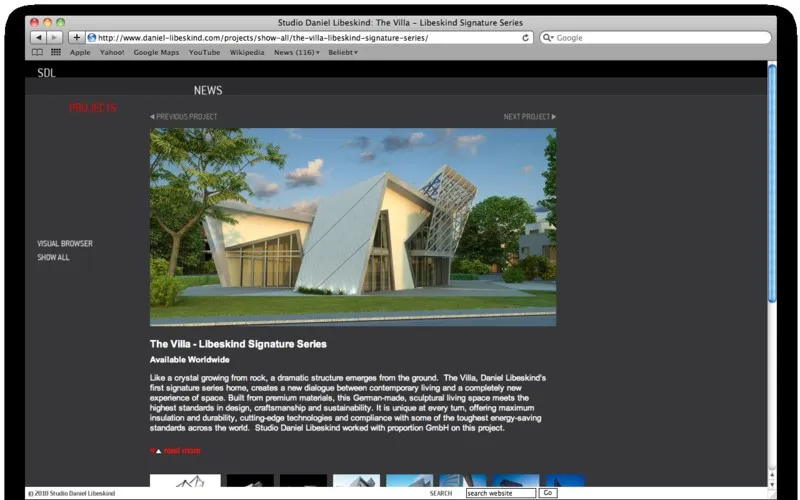Click the Available Worldwide subtitle
The image size is (800, 500).
pos(189,360)
